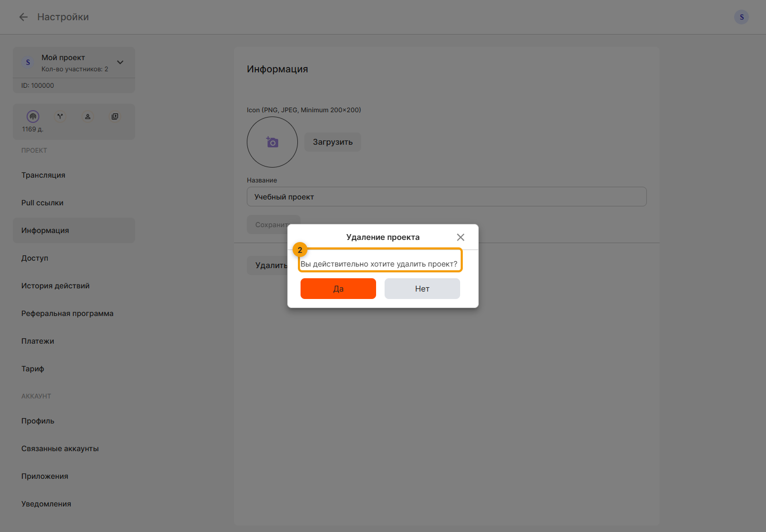Open the Тариф section

pos(74,369)
